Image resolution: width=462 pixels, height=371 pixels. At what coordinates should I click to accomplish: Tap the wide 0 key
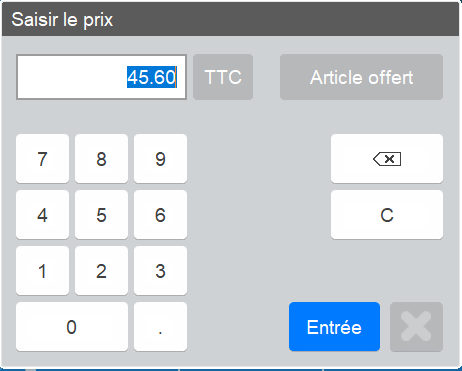[x=72, y=327]
